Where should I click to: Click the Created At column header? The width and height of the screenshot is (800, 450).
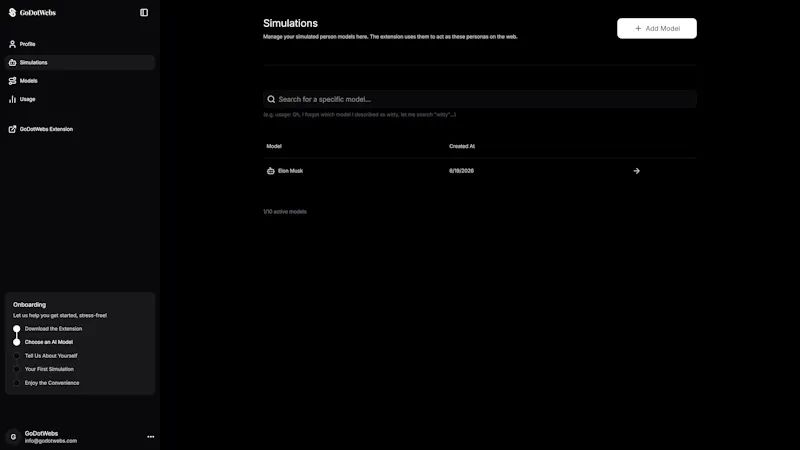(x=462, y=146)
